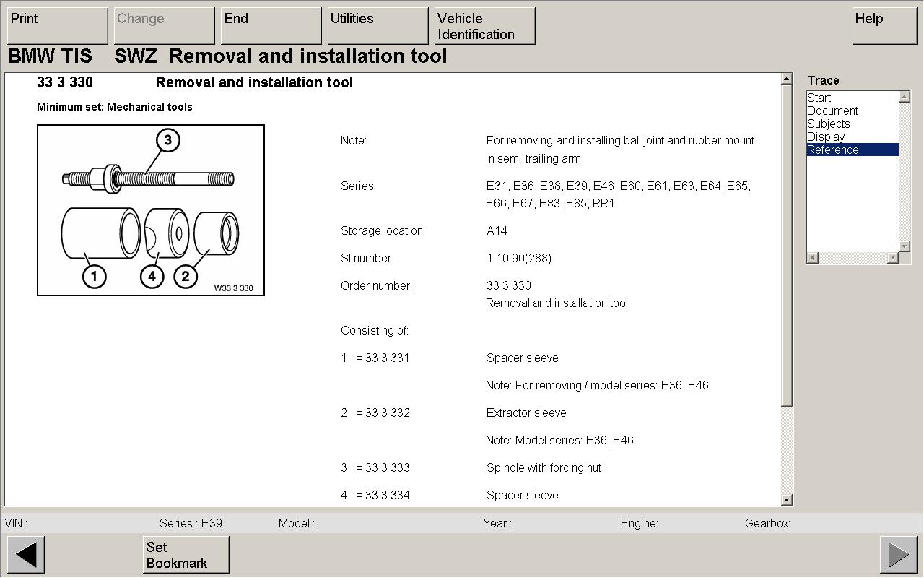Screen dimensions: 924x578
Task: Click the tool diagram image W33 3 330
Action: point(151,210)
